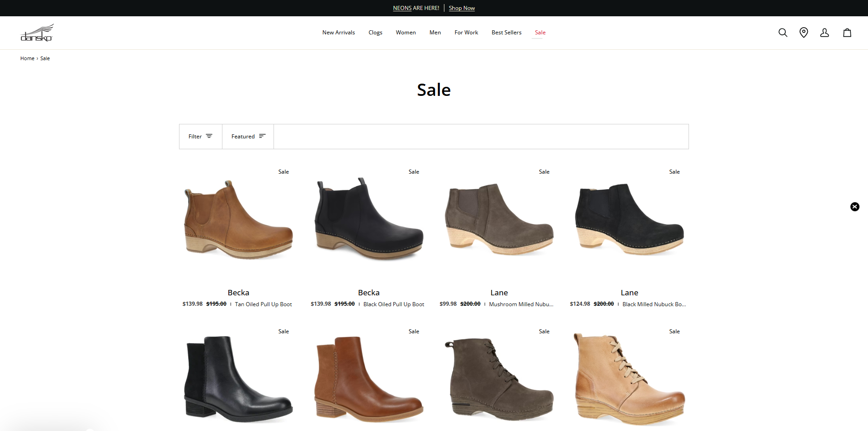
Task: Click the NEONS announcement link
Action: click(401, 8)
